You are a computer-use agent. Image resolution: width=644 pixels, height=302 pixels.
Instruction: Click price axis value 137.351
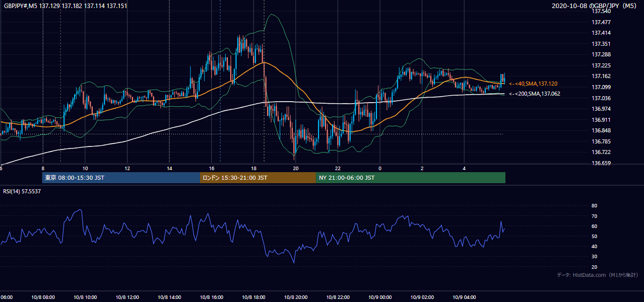tap(601, 44)
